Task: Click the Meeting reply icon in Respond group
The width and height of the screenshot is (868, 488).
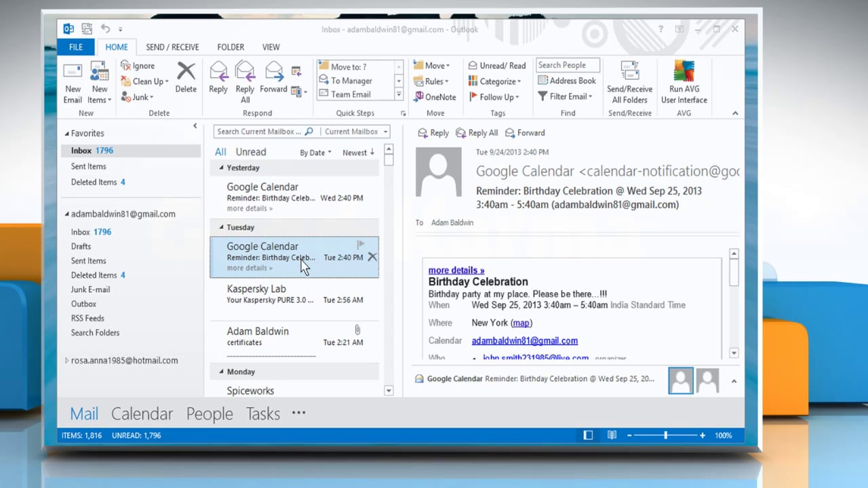Action: pyautogui.click(x=296, y=70)
